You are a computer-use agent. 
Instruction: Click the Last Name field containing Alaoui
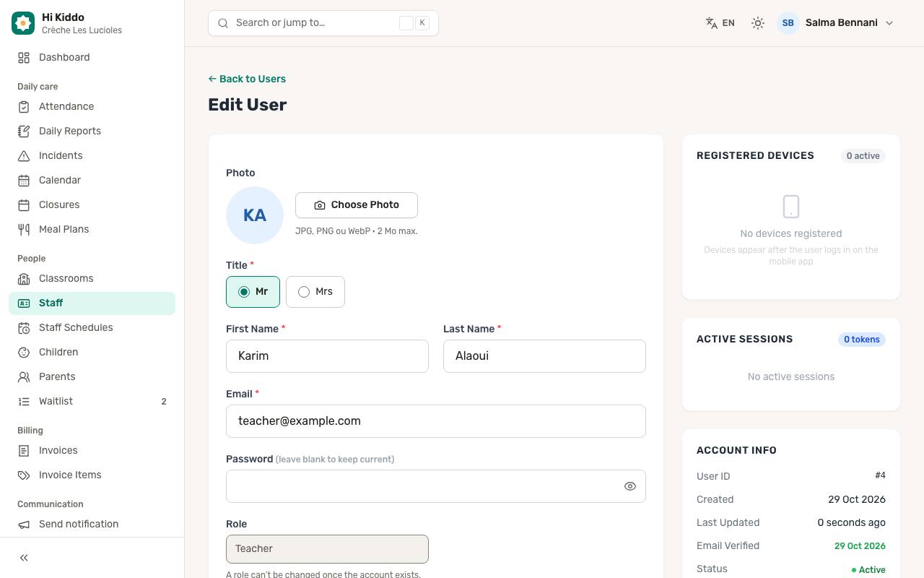(x=544, y=356)
